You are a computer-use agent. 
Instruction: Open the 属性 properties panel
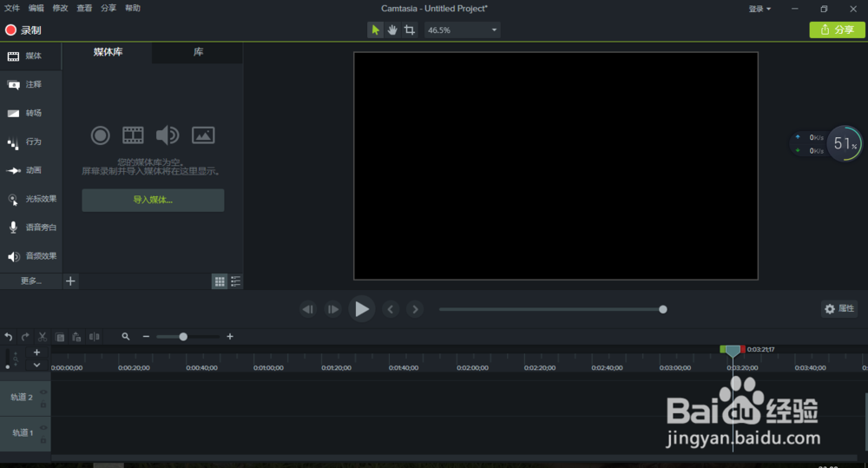(839, 309)
